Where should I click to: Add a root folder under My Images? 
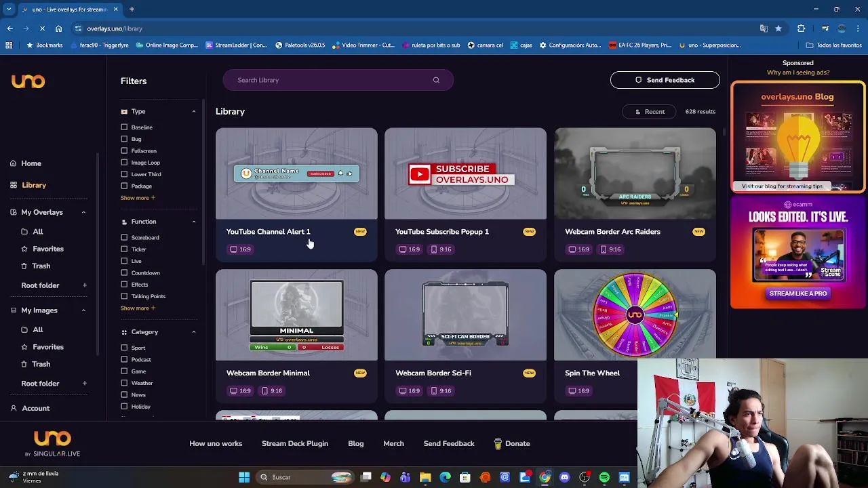[84, 384]
